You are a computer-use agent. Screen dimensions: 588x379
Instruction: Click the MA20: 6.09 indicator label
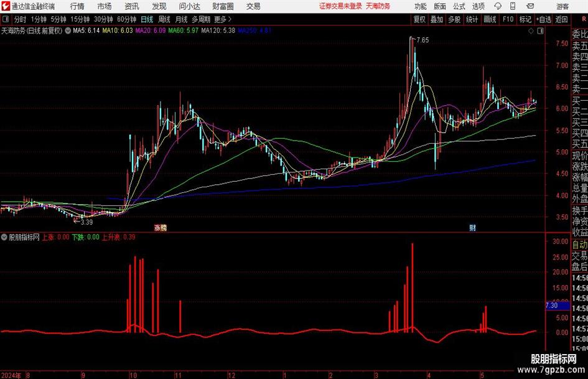(x=151, y=30)
